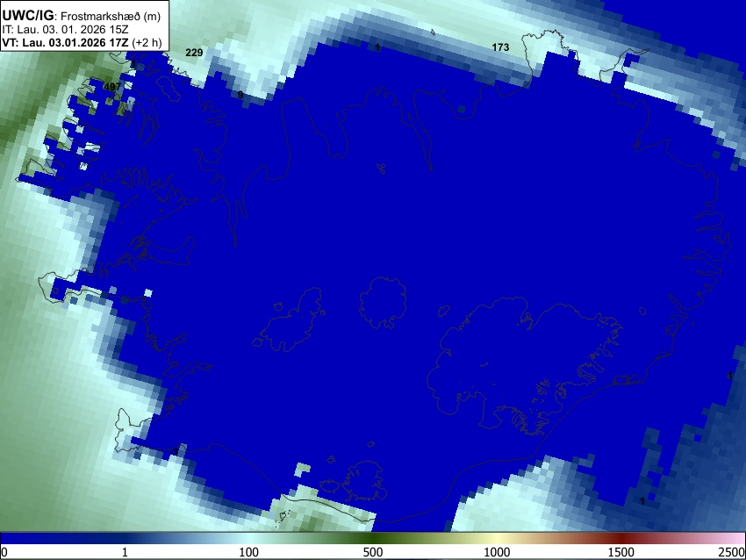Click the title text "UWC/IG: Frostmarkshæð (m)"

pyautogui.click(x=82, y=16)
